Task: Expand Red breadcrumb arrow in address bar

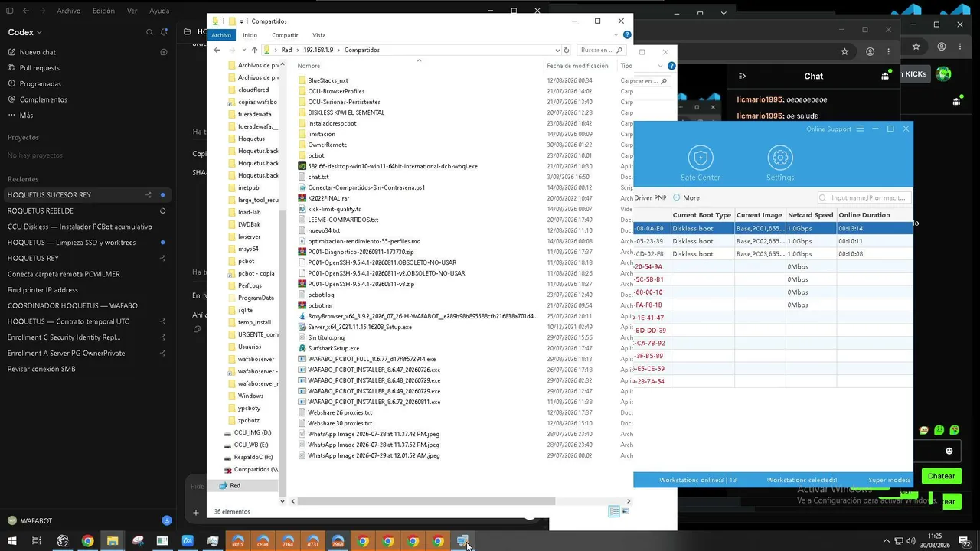Action: pyautogui.click(x=298, y=50)
